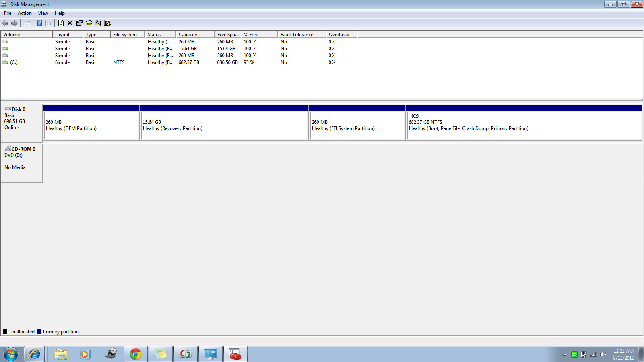The width and height of the screenshot is (644, 362).
Task: Open Windows Media Player from the taskbar
Action: (x=85, y=354)
